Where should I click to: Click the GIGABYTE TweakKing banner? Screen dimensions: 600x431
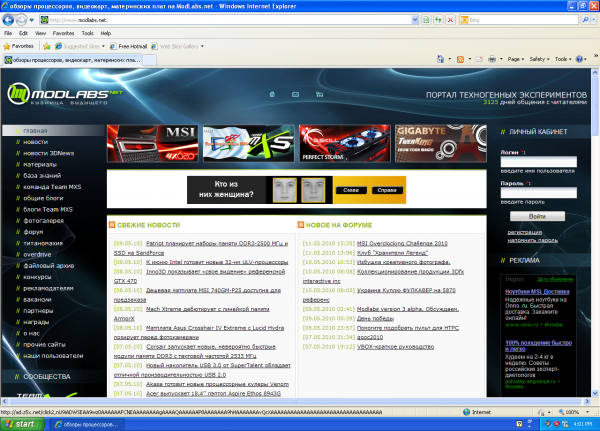point(441,144)
